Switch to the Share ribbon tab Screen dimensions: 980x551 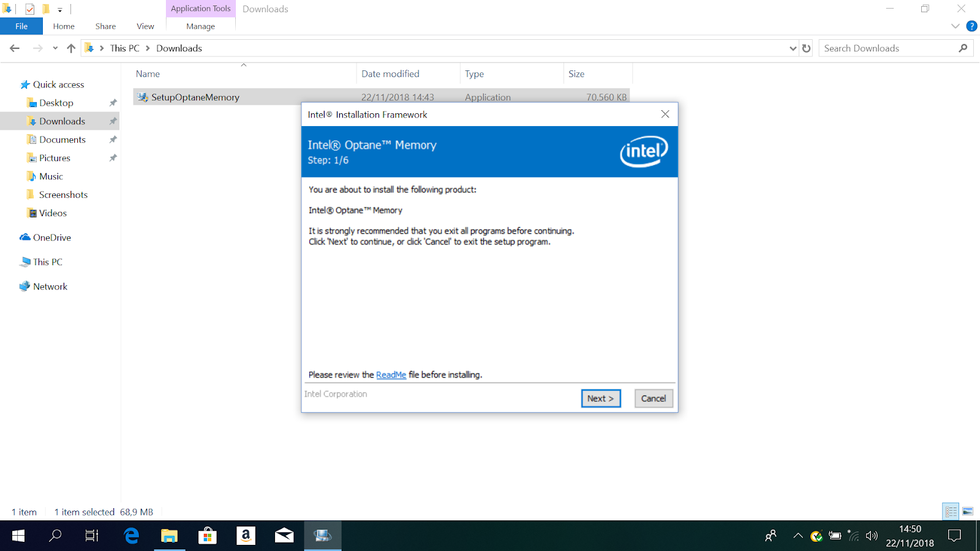(105, 26)
